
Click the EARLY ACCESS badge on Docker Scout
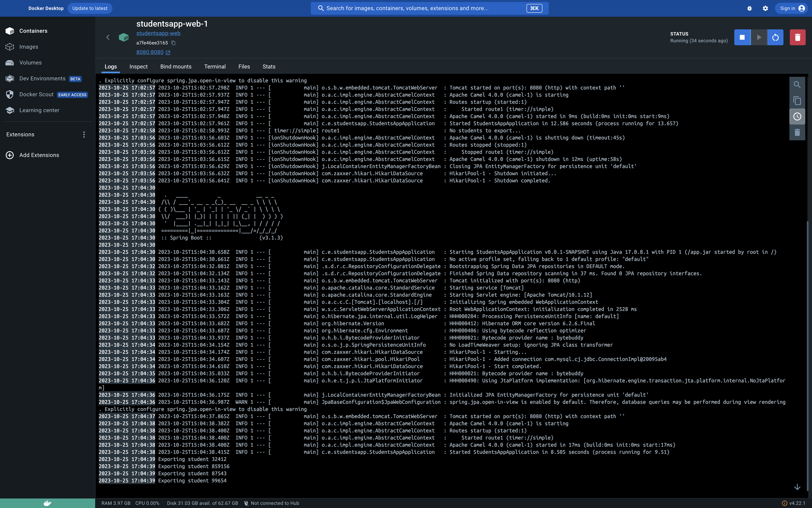[x=72, y=95]
